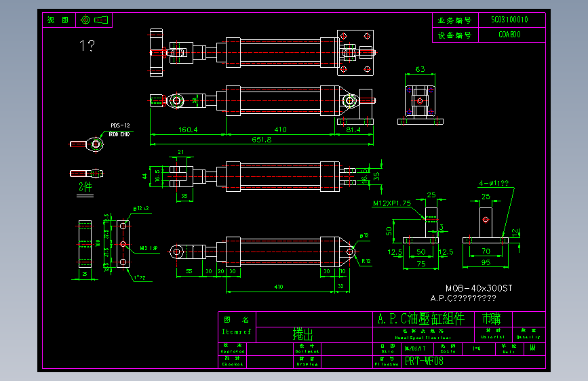Click the rod-end eye part drawing under PDS-12
Screen dimensions: 588x381
coord(87,144)
